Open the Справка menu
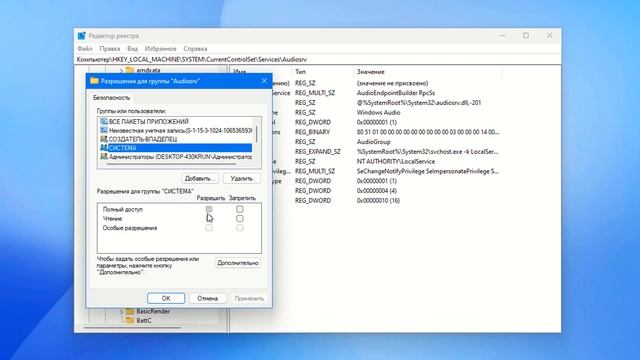Screen dimensions: 640x360 (195, 49)
